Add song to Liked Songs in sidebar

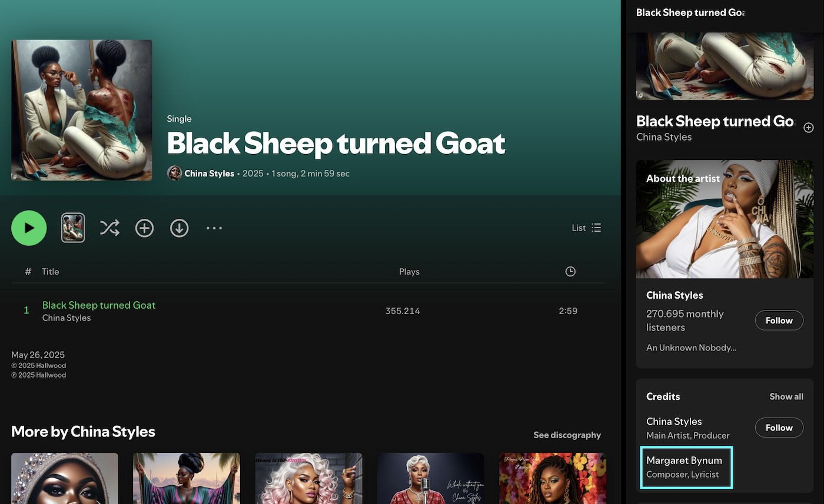809,128
